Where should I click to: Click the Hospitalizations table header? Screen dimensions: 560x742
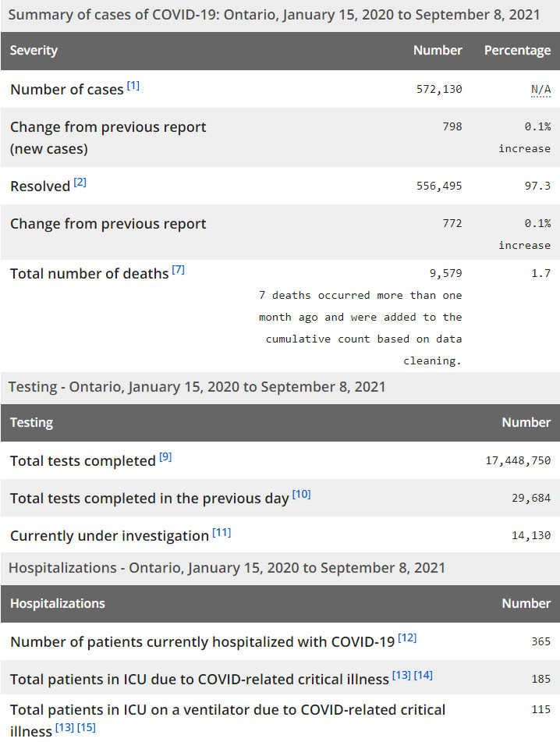(x=57, y=603)
